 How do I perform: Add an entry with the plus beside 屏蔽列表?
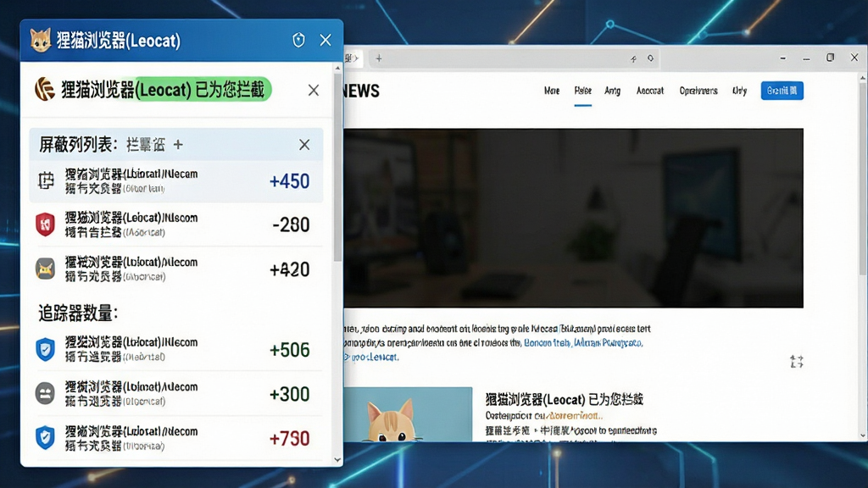pos(178,145)
